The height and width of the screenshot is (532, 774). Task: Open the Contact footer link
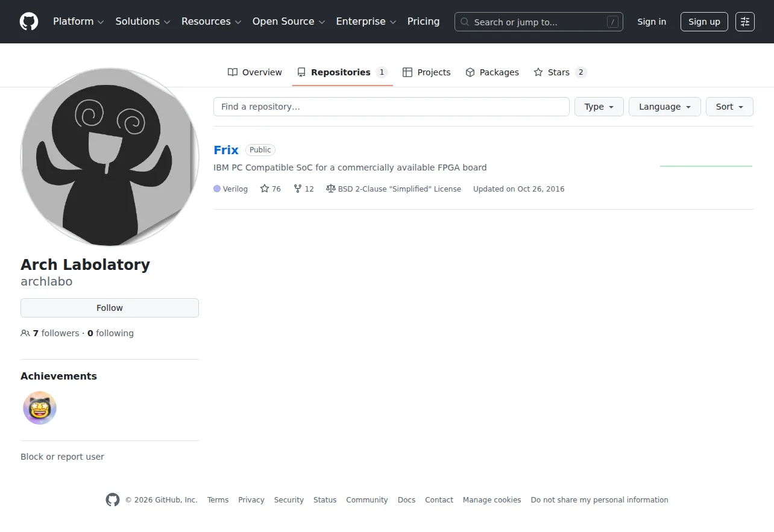point(439,500)
